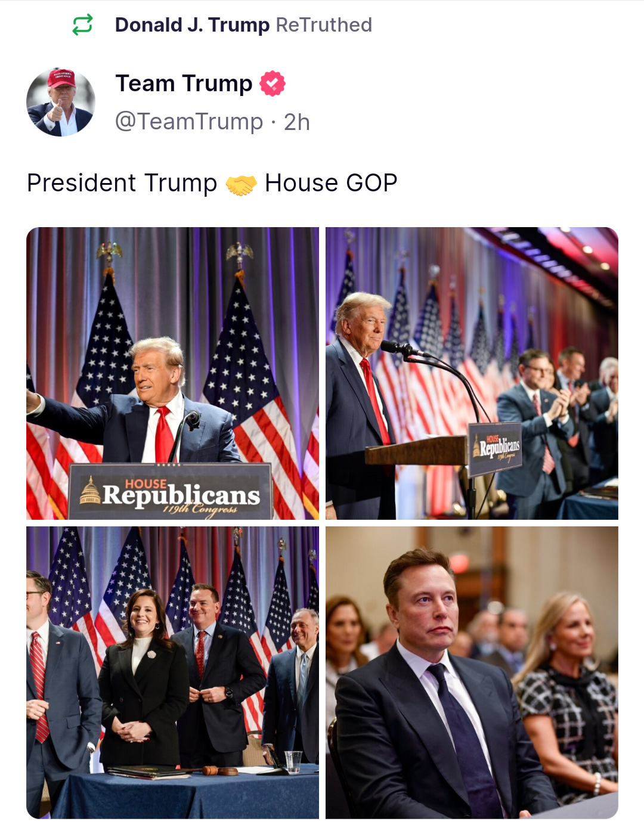This screenshot has height=834, width=644.
Task: Click the 'President Trump' post text
Action: pos(122,183)
